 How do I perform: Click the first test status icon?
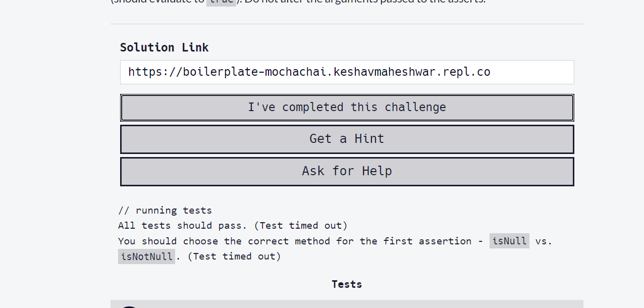(x=130, y=306)
